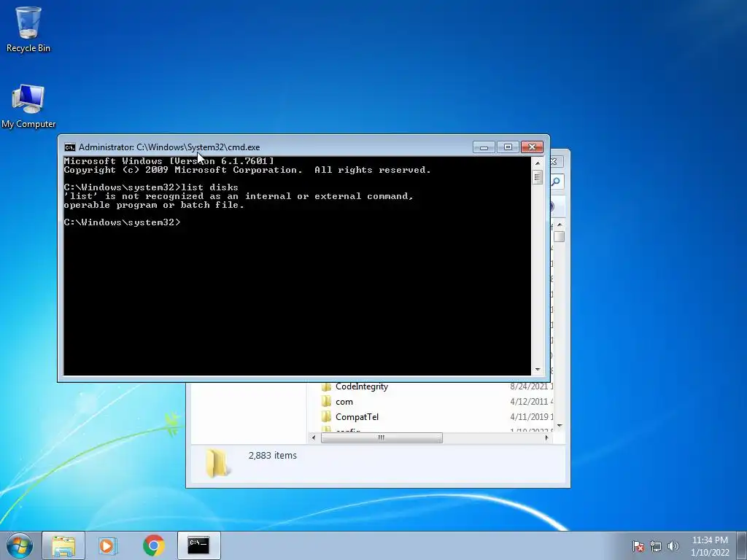Select the com folder in Explorer
The height and width of the screenshot is (560, 747).
tap(344, 402)
